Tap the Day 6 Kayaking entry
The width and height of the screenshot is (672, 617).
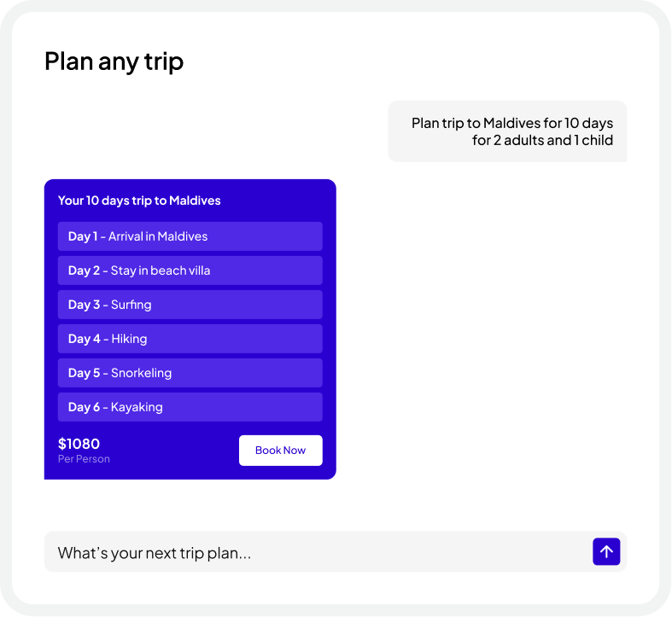click(x=190, y=407)
